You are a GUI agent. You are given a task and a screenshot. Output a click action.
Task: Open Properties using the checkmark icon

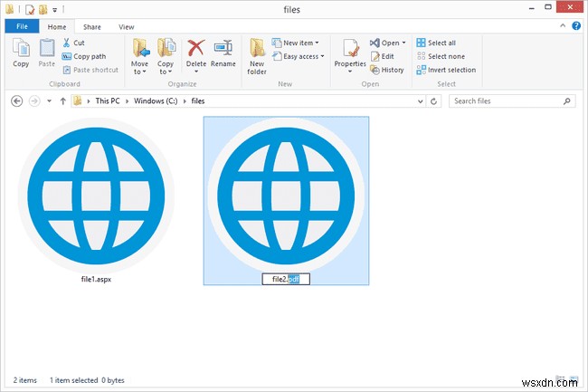point(350,51)
